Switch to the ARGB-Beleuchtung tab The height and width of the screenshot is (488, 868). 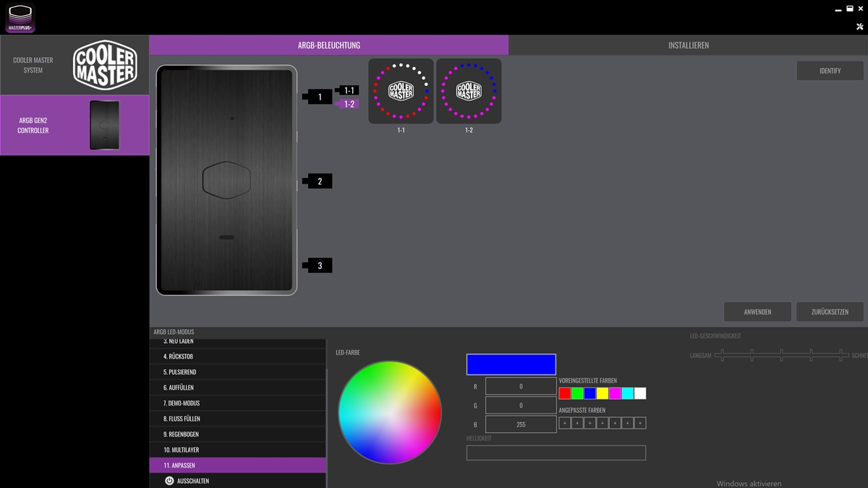[329, 45]
